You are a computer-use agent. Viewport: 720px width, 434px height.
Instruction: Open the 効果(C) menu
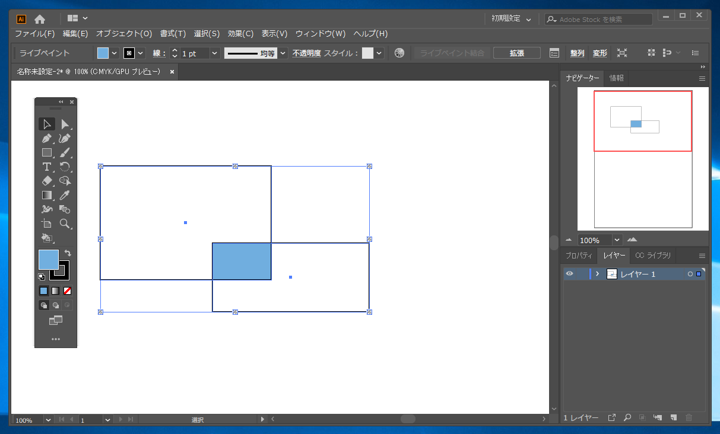pyautogui.click(x=240, y=34)
